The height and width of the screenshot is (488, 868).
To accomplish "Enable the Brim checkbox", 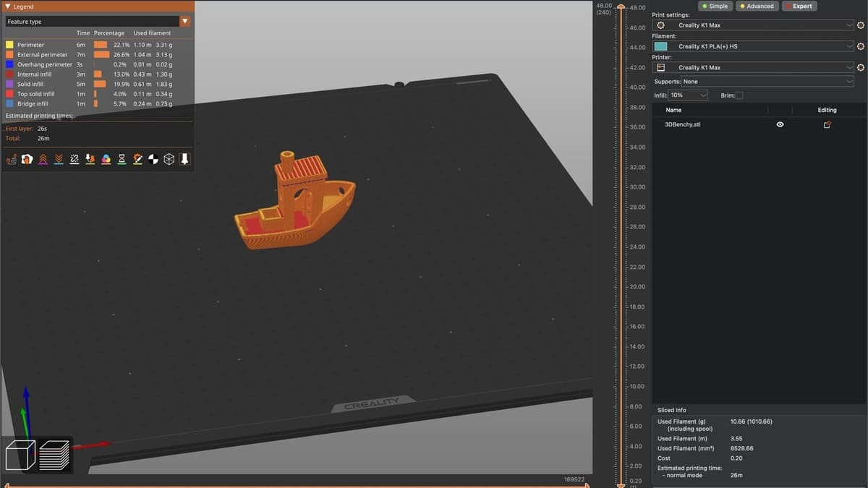I will point(739,95).
